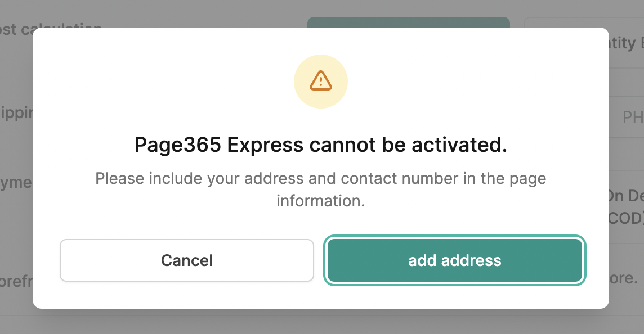Click the cut-off "orefr" label at bottom left
Viewport: 644px width, 334px height.
16,281
